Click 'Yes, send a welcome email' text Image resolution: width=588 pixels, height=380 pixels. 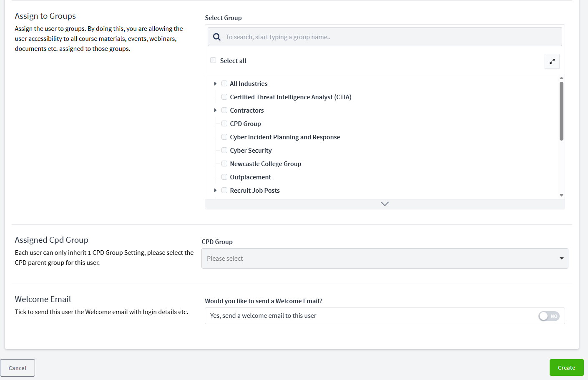(263, 316)
